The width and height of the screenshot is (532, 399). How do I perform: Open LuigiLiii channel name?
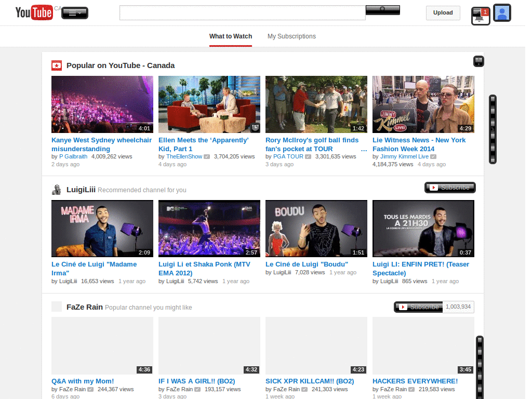[81, 190]
